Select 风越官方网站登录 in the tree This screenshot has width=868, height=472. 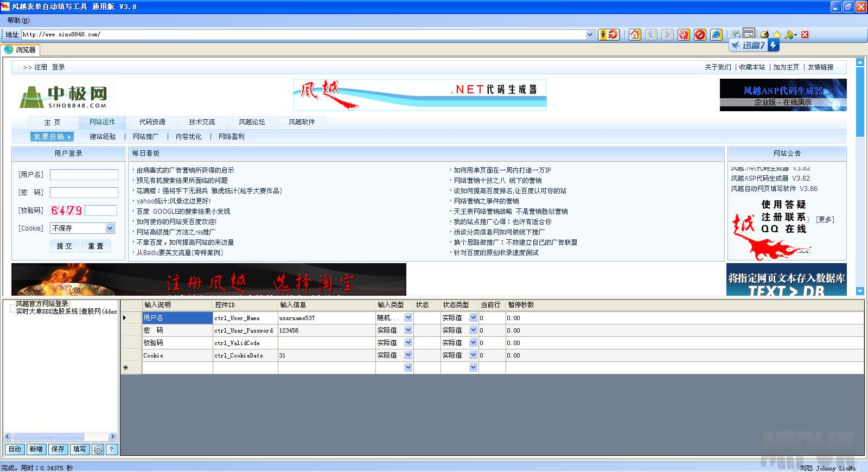[x=42, y=304]
